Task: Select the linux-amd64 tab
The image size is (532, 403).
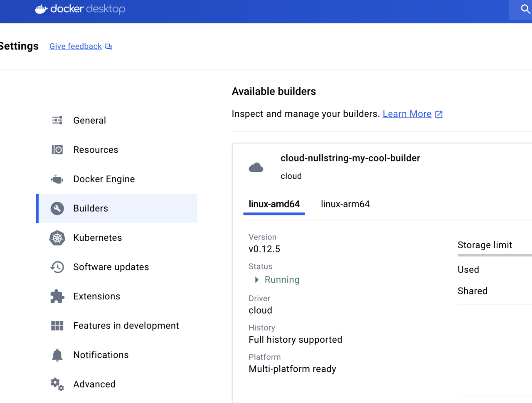Action: 274,204
